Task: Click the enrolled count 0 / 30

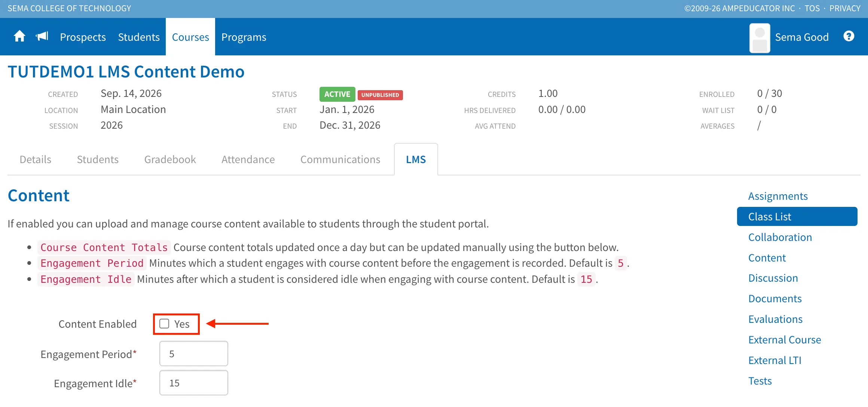Action: pyautogui.click(x=770, y=94)
